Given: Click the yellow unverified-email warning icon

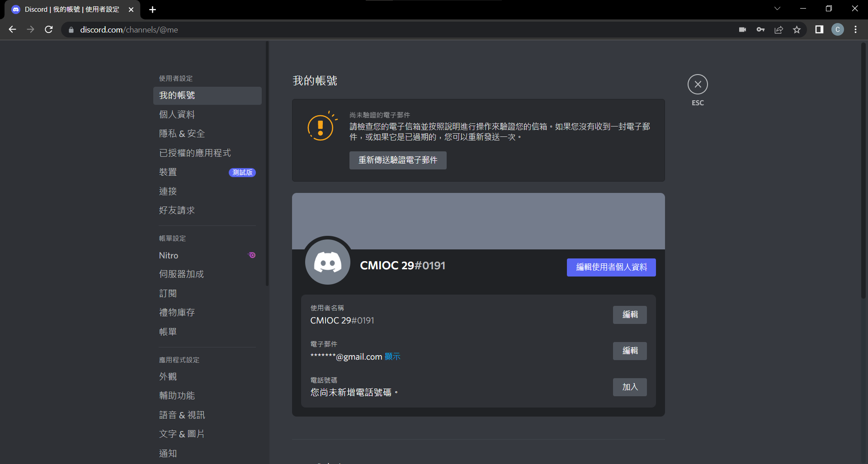Looking at the screenshot, I should pyautogui.click(x=322, y=127).
